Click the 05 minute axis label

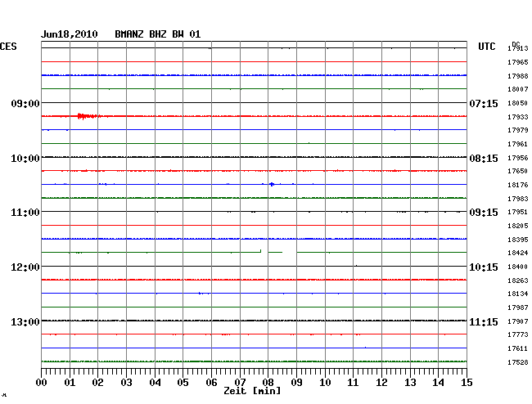pos(183,383)
